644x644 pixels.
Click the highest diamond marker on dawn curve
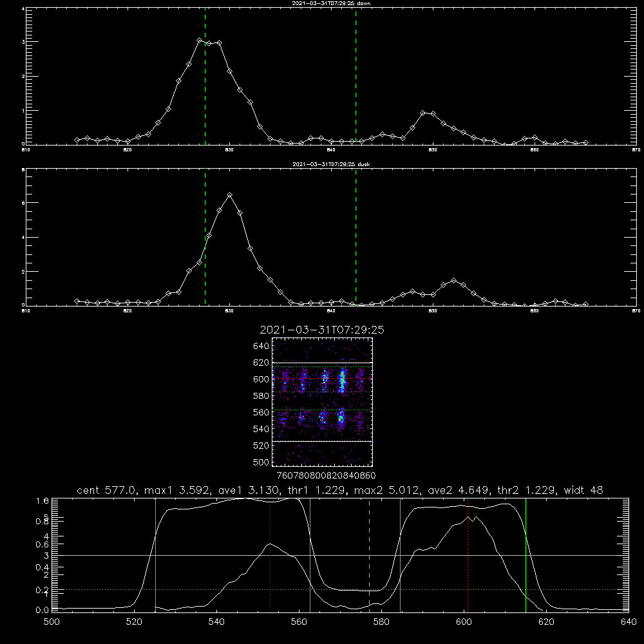click(x=199, y=40)
